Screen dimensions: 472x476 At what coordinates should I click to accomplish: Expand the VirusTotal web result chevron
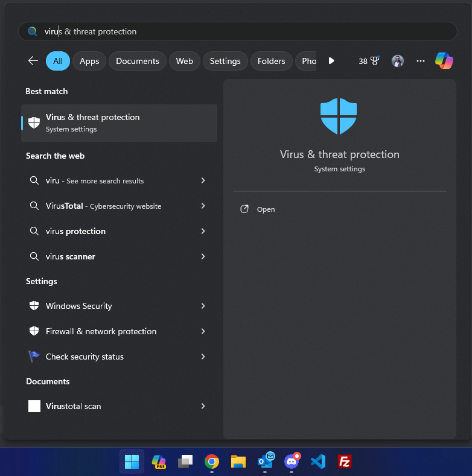(x=203, y=206)
